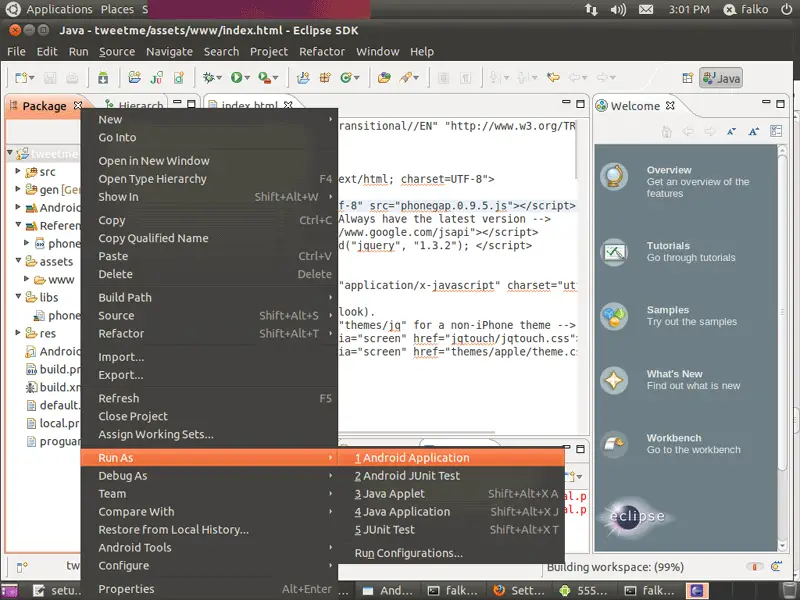Open the Debug button dropdown arrow
The width and height of the screenshot is (800, 600).
tap(219, 78)
